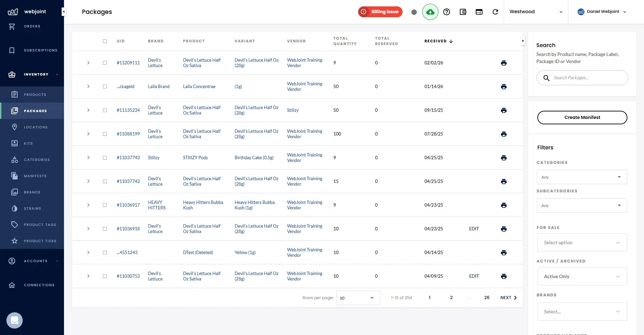644x335 pixels.
Task: Open the Westwood location dropdown
Action: (x=536, y=12)
